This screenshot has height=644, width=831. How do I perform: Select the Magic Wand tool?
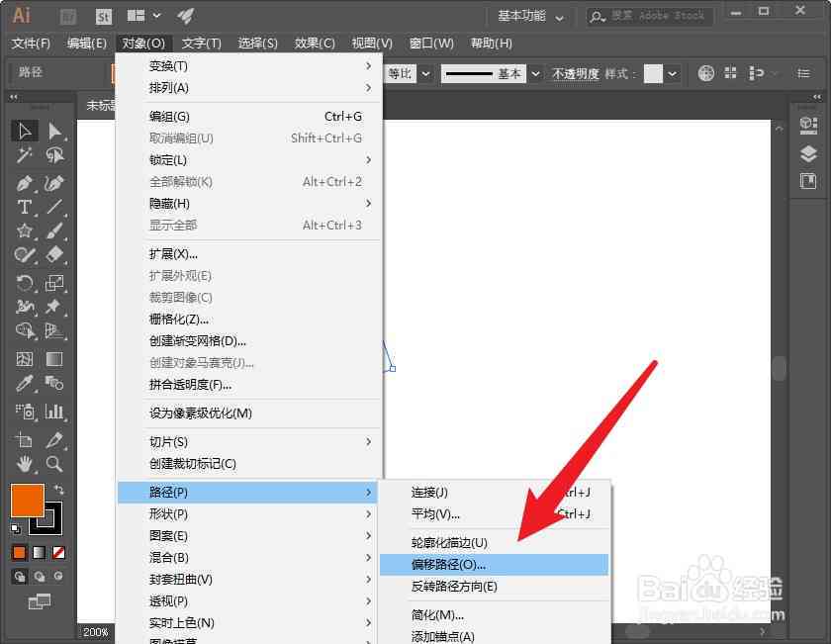click(x=25, y=155)
